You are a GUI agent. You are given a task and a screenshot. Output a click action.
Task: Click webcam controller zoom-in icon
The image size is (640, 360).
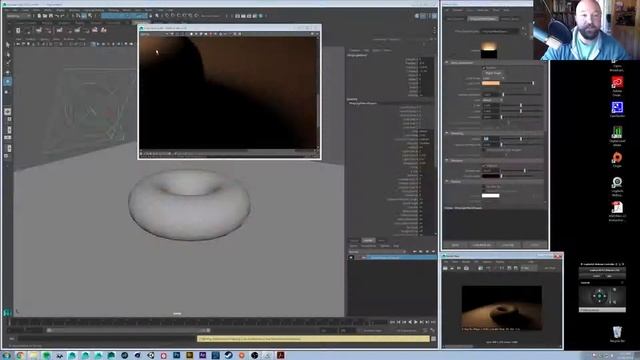pyautogui.click(x=614, y=290)
